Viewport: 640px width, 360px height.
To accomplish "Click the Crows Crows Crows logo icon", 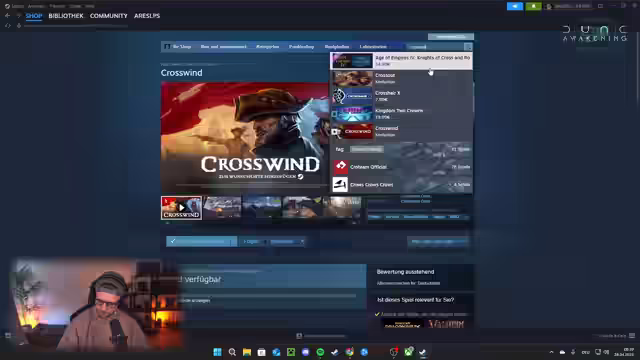I will pos(340,184).
